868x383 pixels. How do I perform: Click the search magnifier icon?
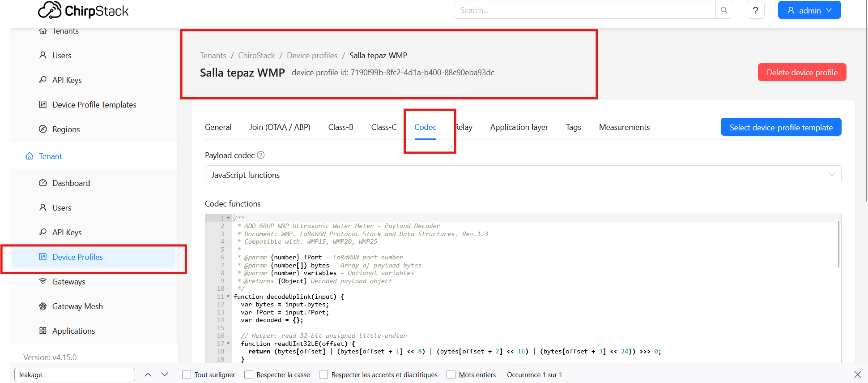pyautogui.click(x=724, y=10)
